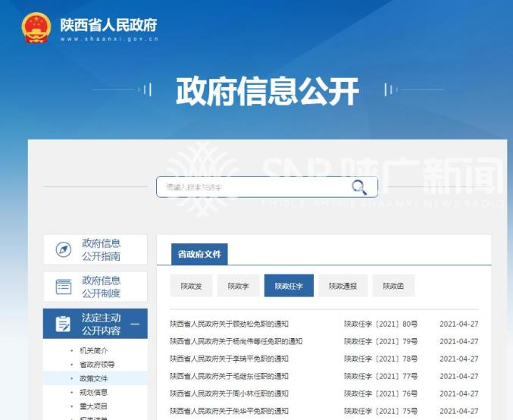Select 政策文件 in the sidebar

(x=93, y=378)
